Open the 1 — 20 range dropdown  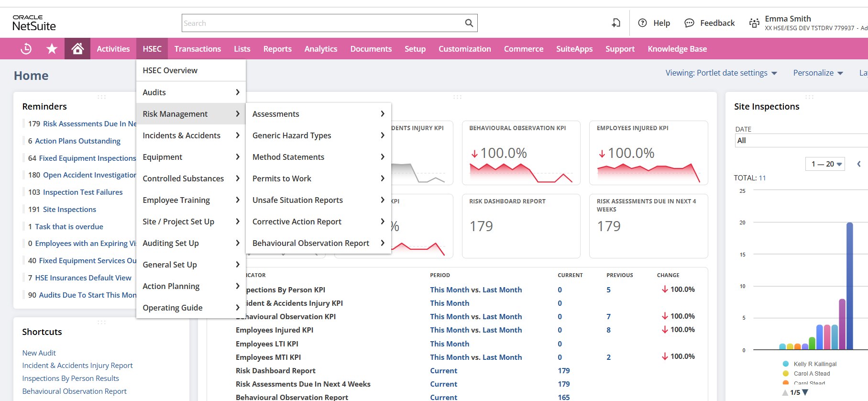click(825, 164)
